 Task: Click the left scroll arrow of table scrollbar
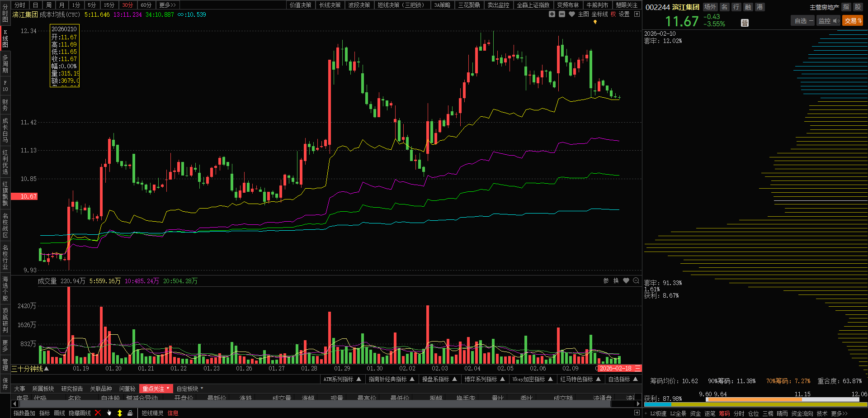point(14,404)
